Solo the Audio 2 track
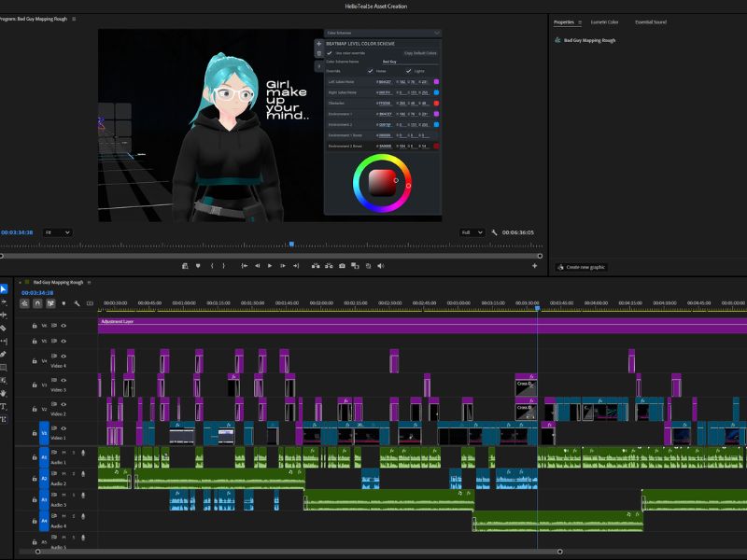 74,473
